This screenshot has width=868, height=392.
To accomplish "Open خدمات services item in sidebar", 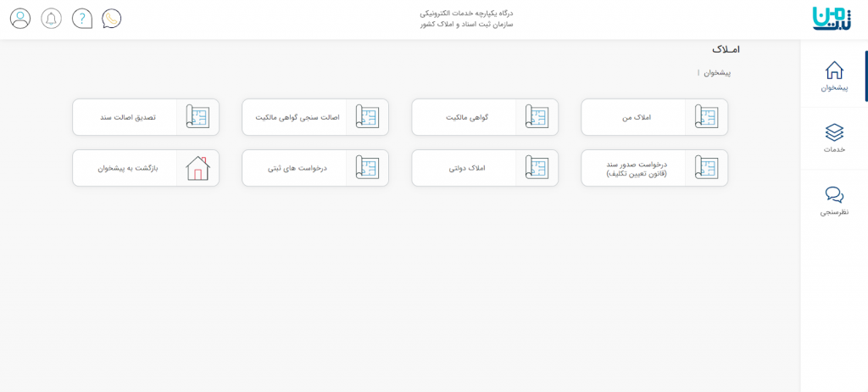I will (834, 138).
